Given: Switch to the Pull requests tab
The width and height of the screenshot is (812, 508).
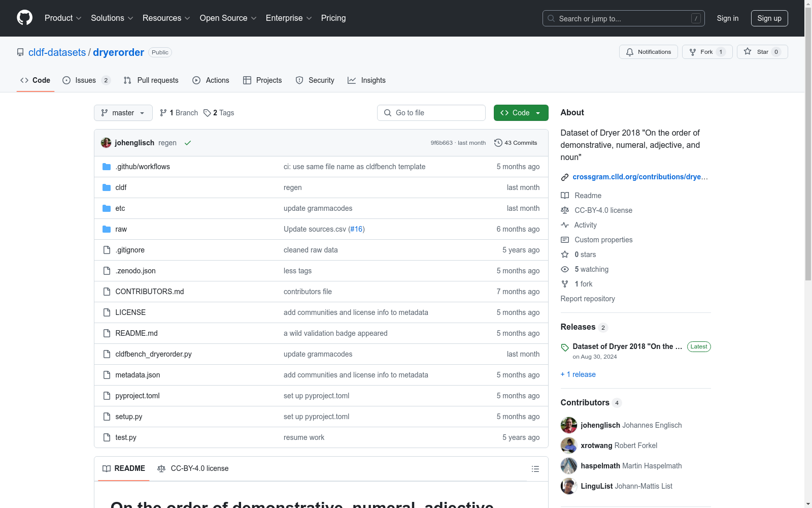Looking at the screenshot, I should 151,80.
